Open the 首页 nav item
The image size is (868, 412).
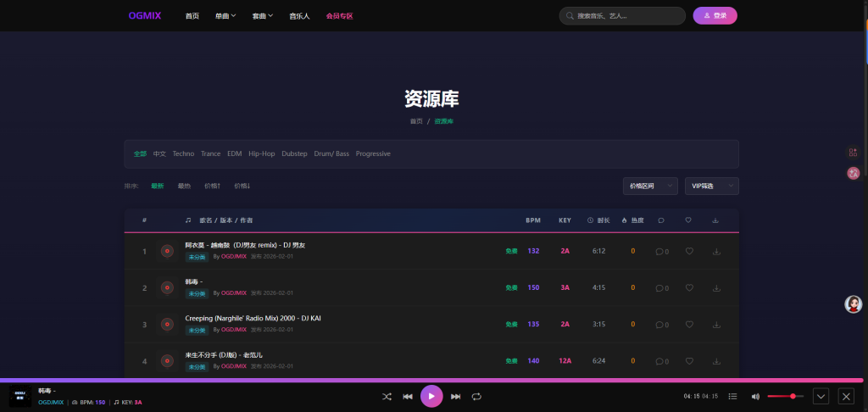tap(192, 16)
